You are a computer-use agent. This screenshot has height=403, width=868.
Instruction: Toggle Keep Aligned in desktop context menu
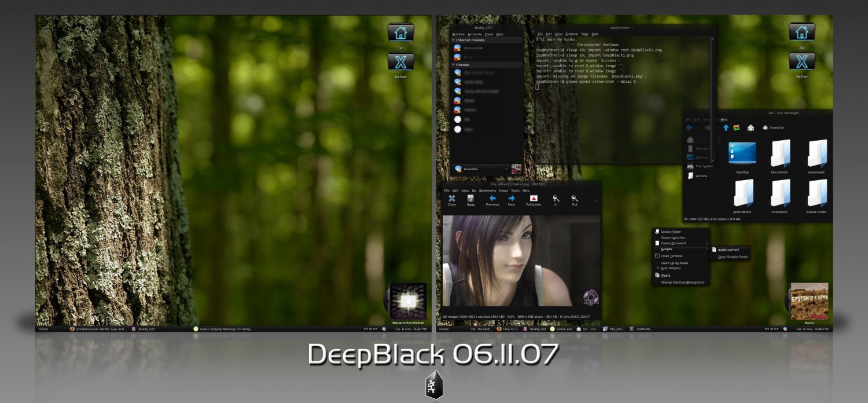point(670,268)
